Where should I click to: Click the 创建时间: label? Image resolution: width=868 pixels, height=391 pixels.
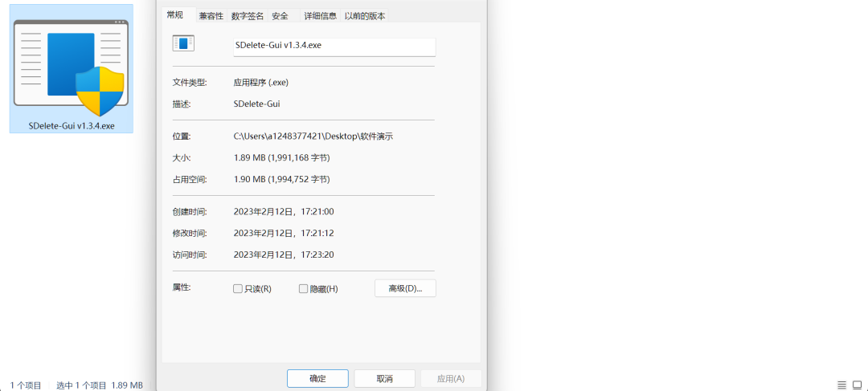[x=190, y=212]
